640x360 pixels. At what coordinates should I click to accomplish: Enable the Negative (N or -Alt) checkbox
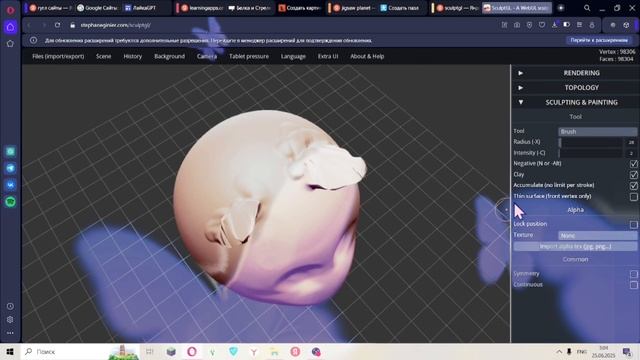click(633, 164)
